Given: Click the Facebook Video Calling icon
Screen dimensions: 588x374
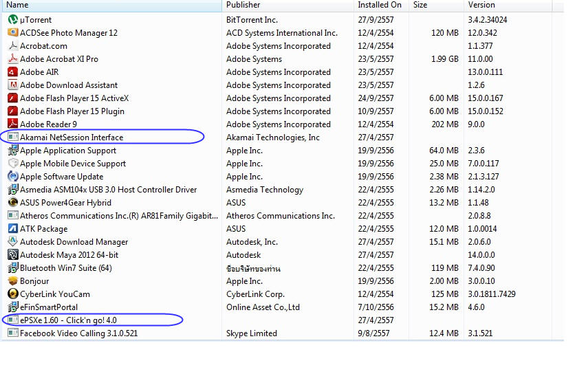Looking at the screenshot, I should [13, 333].
